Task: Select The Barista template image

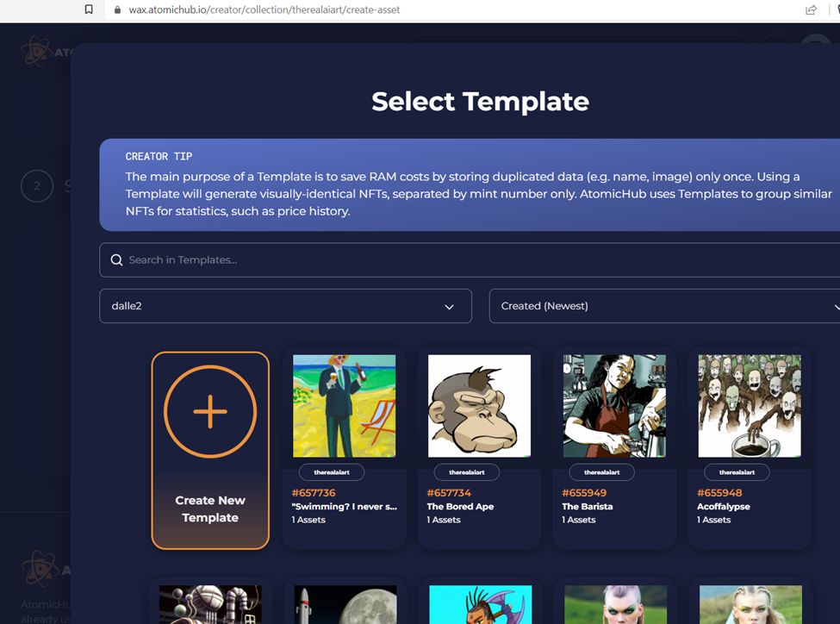Action: click(x=614, y=406)
